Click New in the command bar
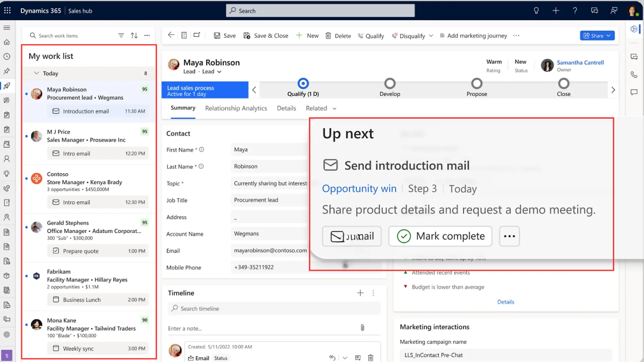This screenshot has height=362, width=644. [x=307, y=36]
